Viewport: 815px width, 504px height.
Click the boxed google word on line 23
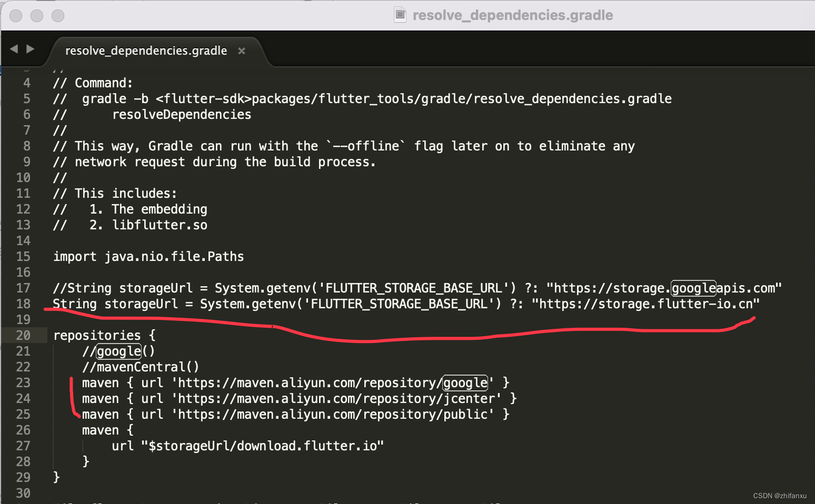click(464, 382)
